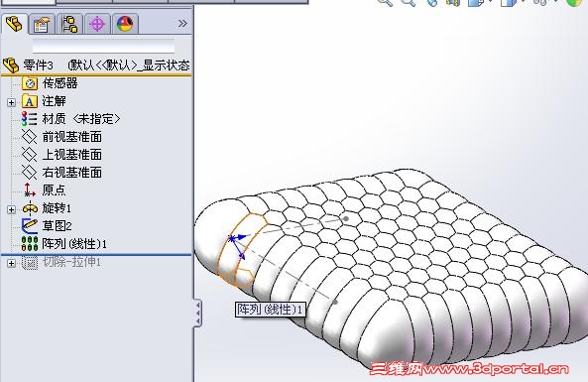Expand the suppressed 切除-拉伸1 feature
The width and height of the screenshot is (588, 382).
point(11,263)
